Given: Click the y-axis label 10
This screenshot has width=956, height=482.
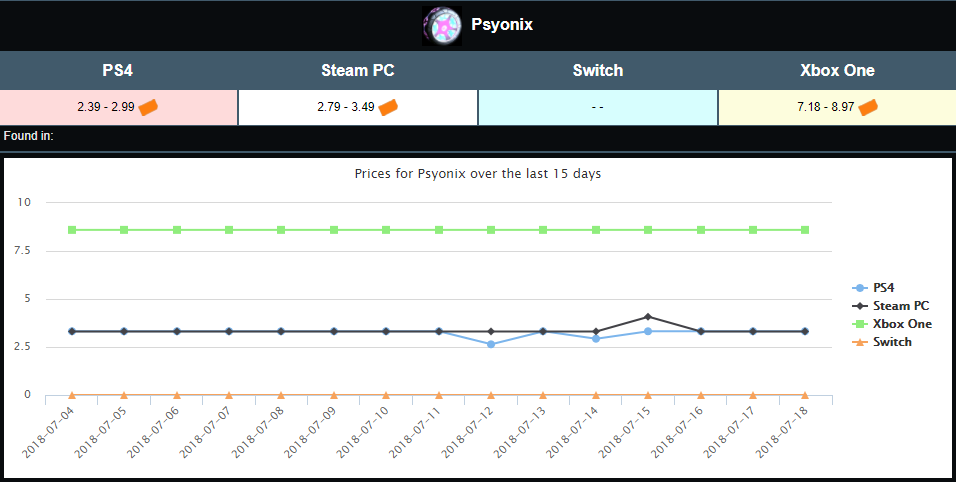Looking at the screenshot, I should click(x=24, y=202).
